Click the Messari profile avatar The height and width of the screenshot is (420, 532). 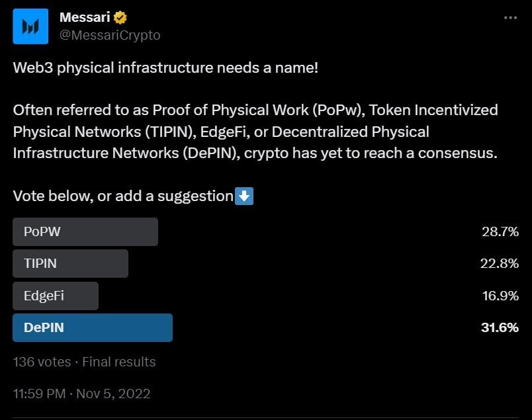tap(30, 26)
